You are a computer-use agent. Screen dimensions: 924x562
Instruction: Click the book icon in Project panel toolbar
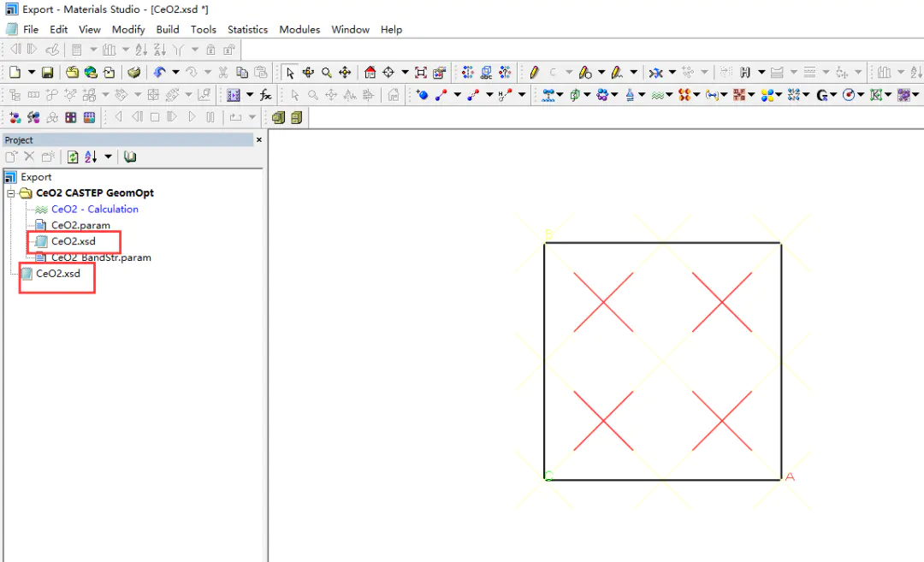[130, 157]
